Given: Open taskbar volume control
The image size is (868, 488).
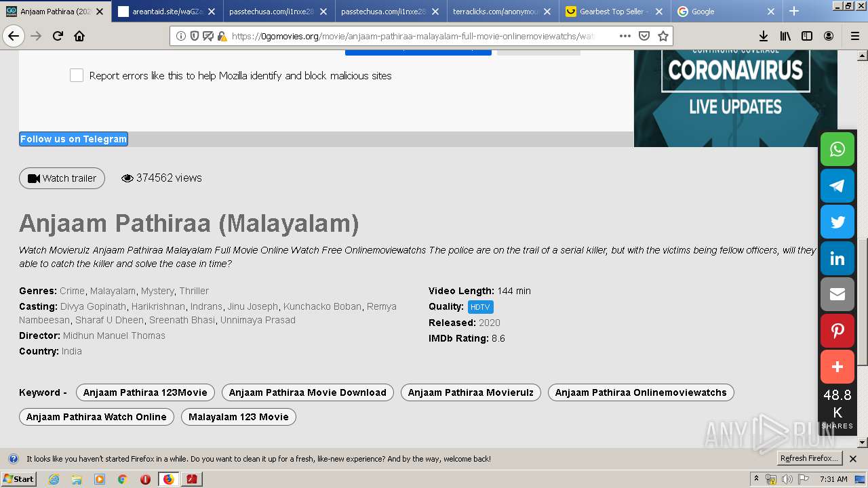Looking at the screenshot, I should pyautogui.click(x=787, y=479).
